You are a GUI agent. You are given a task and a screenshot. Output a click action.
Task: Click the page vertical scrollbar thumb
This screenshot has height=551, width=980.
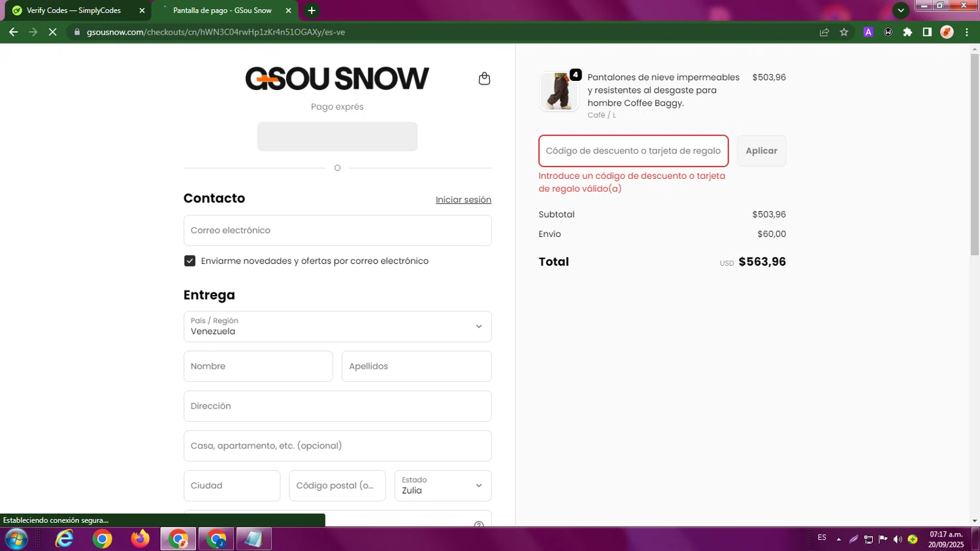pos(974,155)
